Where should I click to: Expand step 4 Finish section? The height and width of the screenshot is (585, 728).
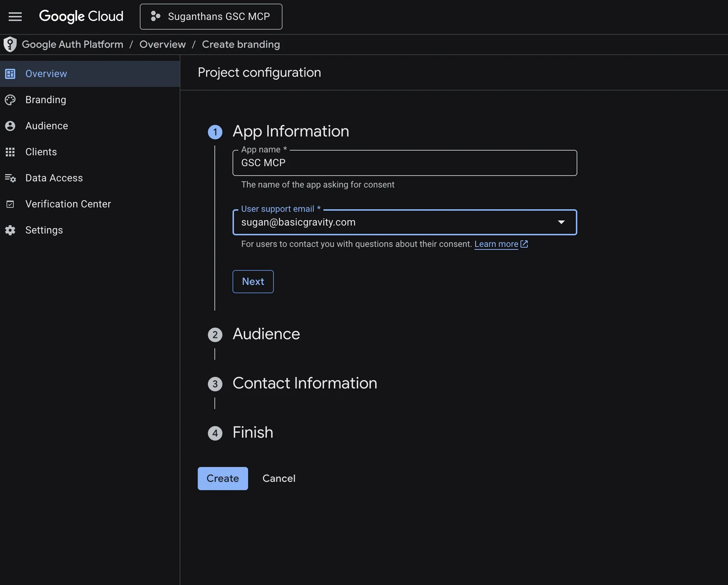point(252,433)
